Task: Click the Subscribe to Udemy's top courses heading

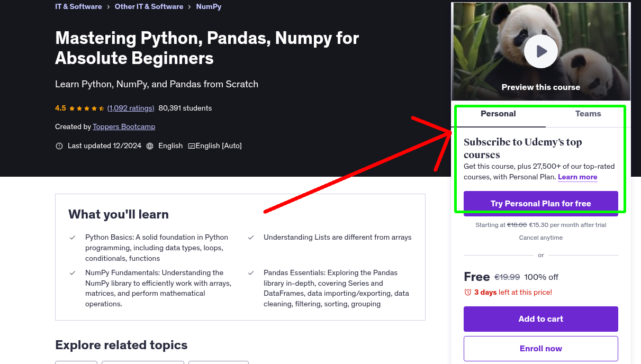Action: pos(522,148)
